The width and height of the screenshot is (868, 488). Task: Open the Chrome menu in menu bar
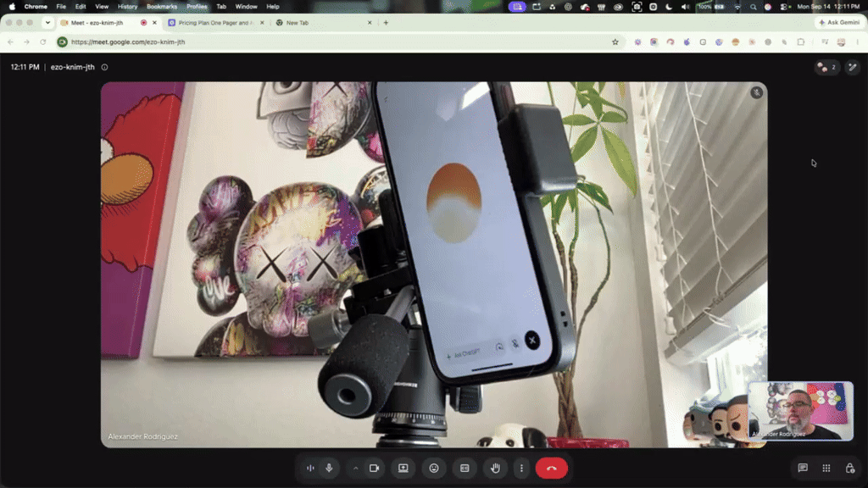coord(36,7)
